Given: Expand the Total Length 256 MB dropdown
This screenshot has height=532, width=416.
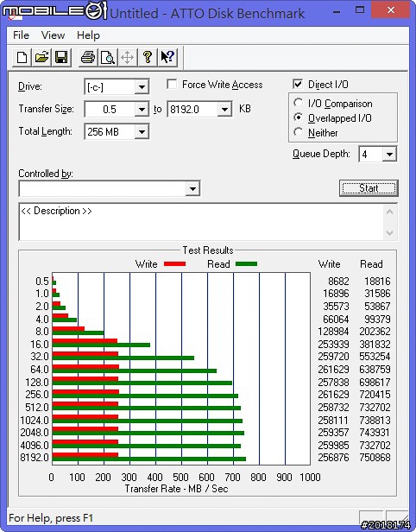Looking at the screenshot, I should (x=142, y=131).
